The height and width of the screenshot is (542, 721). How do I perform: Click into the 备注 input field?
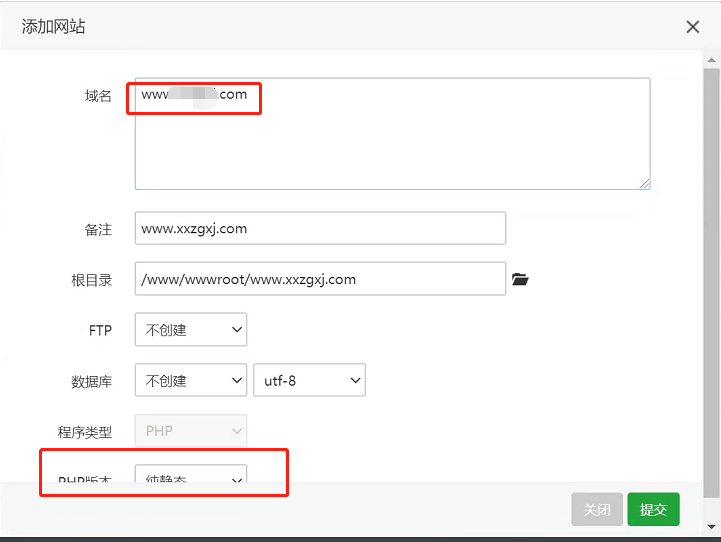tap(320, 228)
